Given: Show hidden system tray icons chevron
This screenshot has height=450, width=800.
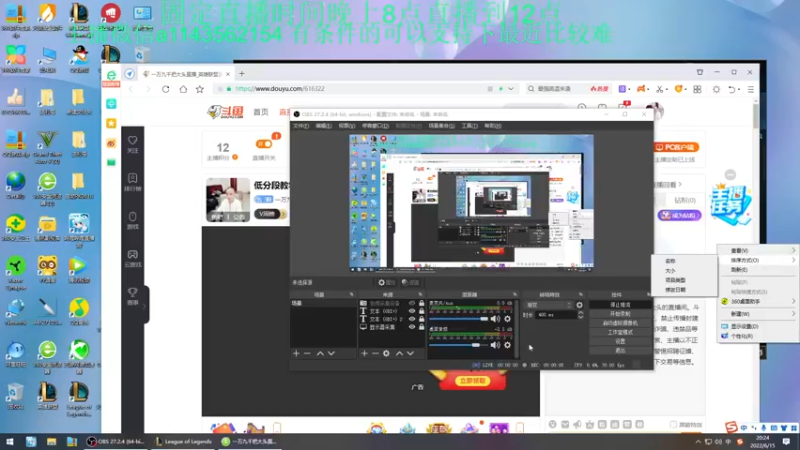Looking at the screenshot, I should pos(698,441).
